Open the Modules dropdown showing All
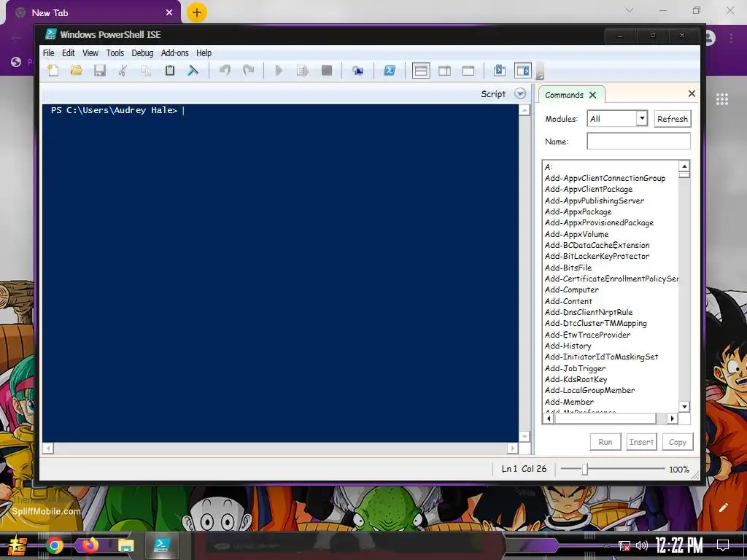Viewport: 747px width, 560px height. [x=617, y=119]
